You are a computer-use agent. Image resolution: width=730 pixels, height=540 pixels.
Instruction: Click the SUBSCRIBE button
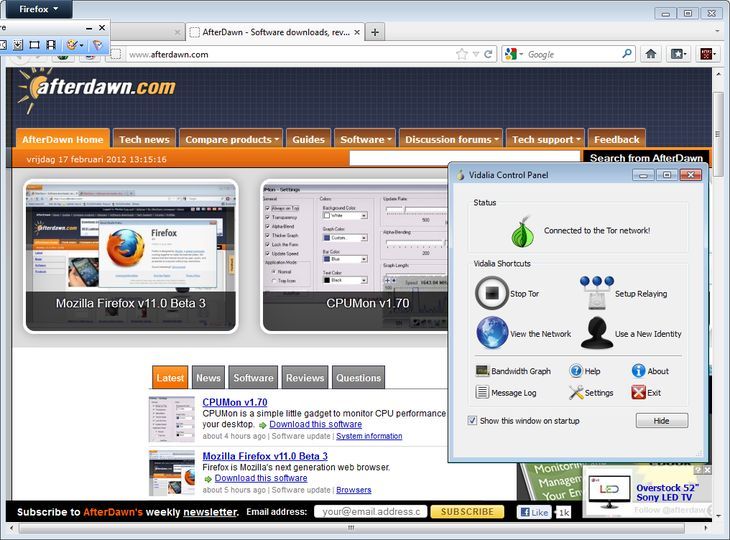[467, 512]
